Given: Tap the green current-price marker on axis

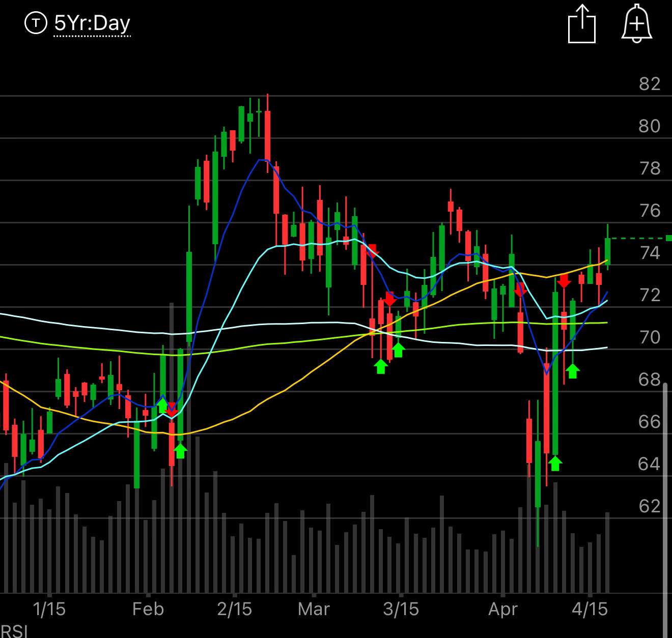Looking at the screenshot, I should (x=668, y=238).
